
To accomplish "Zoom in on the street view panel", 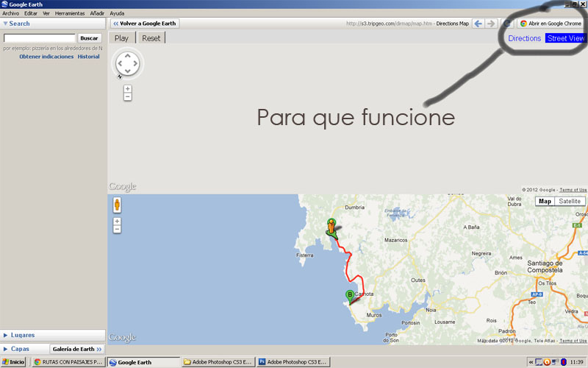I will tap(128, 89).
